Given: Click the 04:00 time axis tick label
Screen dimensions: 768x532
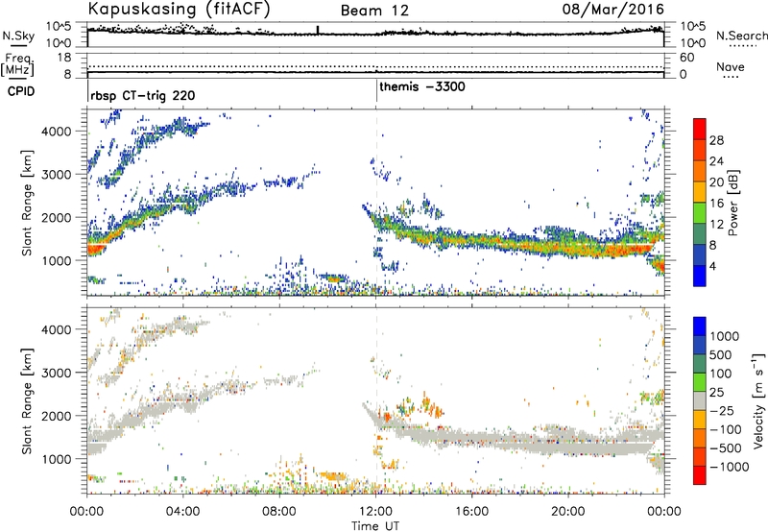Looking at the screenshot, I should click(183, 512).
